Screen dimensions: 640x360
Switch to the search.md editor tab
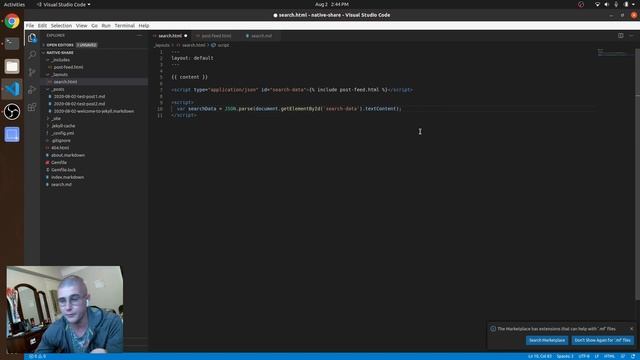261,36
